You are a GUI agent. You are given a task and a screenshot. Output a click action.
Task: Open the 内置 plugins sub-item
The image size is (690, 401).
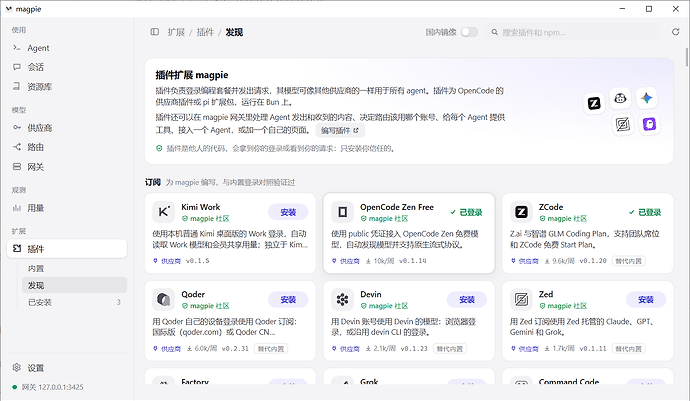click(x=74, y=269)
